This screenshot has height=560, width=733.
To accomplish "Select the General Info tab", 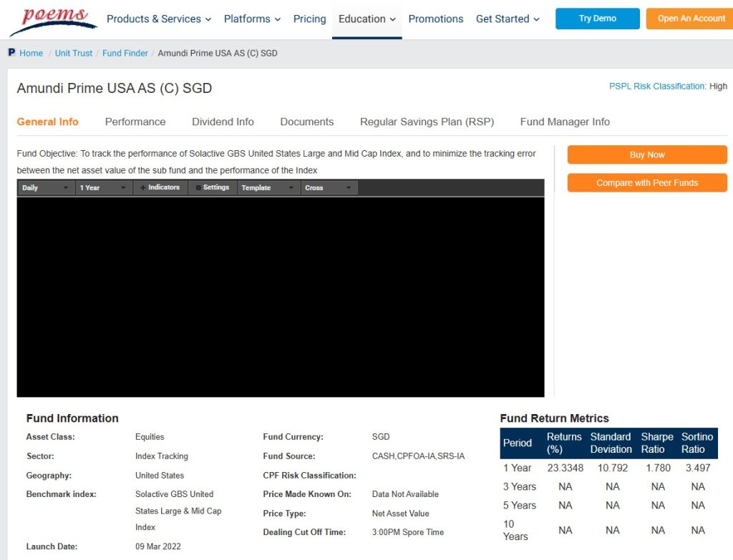I will click(48, 122).
